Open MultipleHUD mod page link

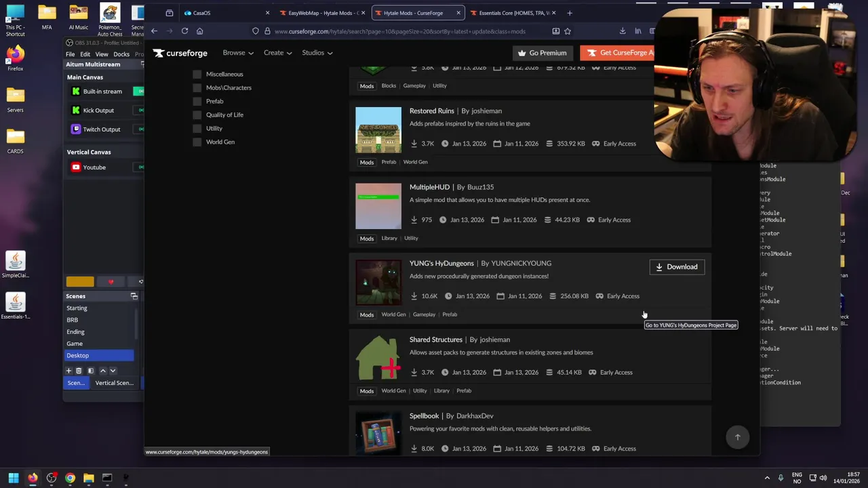tap(429, 187)
